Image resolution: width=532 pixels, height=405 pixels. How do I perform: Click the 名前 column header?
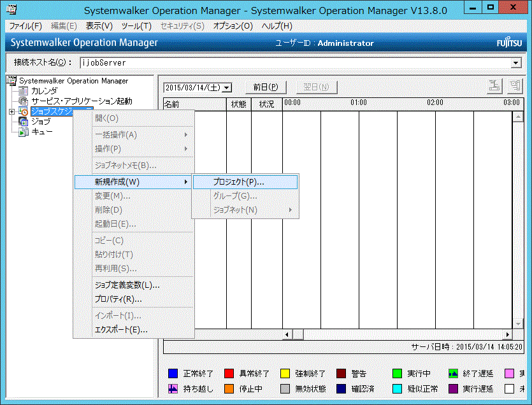195,104
